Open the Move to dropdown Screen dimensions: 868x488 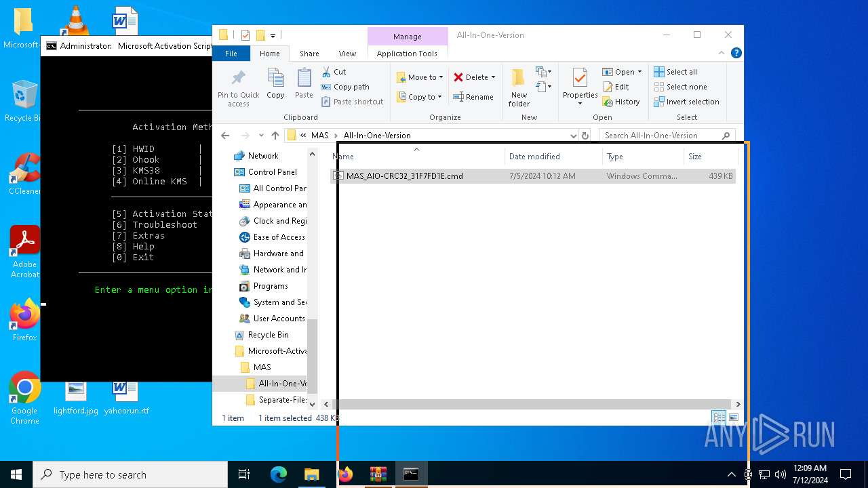pos(420,77)
